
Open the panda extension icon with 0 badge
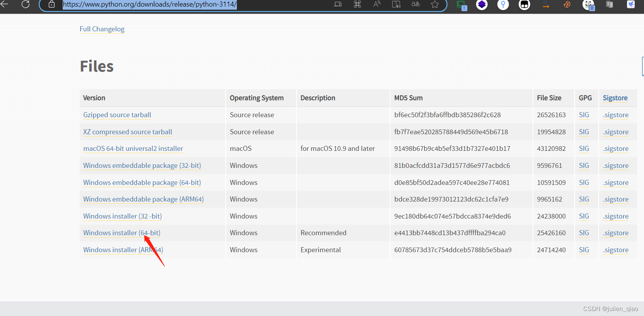[x=588, y=5]
